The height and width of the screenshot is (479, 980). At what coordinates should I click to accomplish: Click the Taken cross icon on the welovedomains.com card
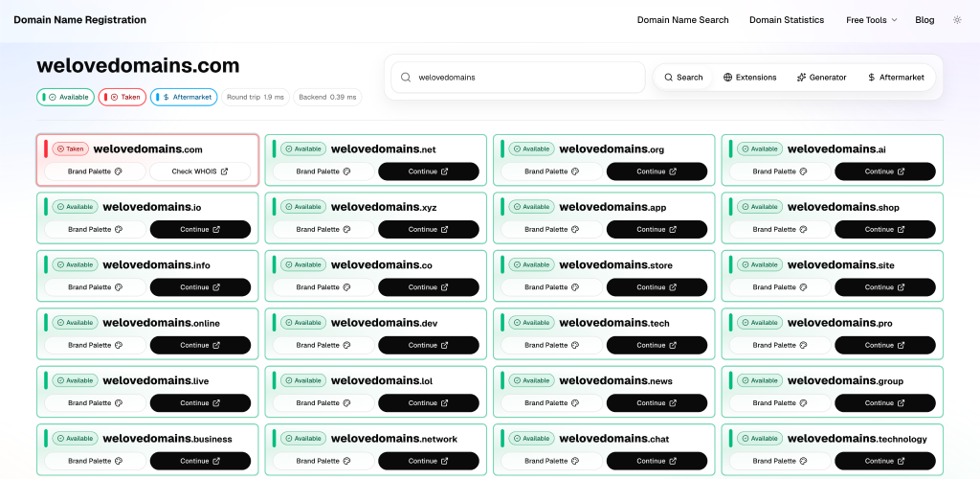[x=60, y=148]
